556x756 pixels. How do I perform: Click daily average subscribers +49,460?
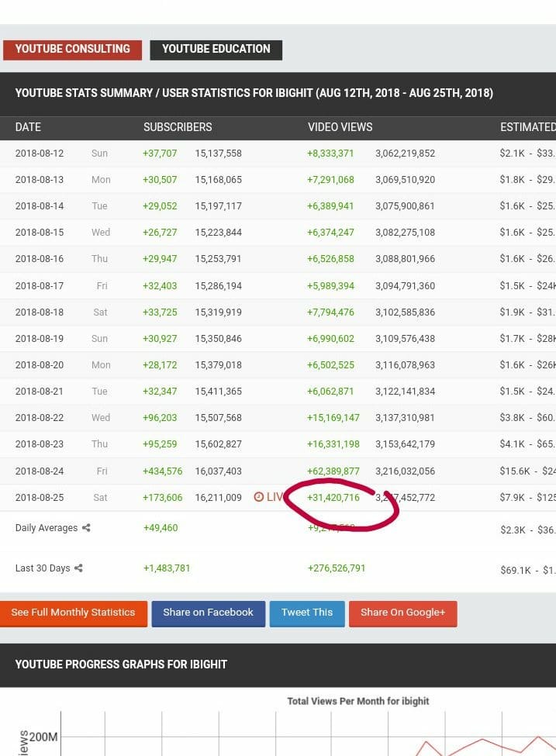click(161, 528)
